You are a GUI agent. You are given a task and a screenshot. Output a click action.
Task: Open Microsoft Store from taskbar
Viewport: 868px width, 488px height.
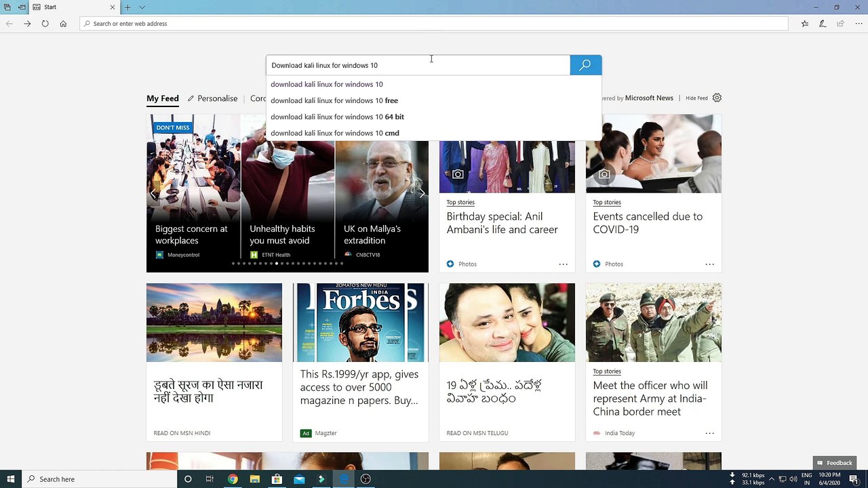point(277,479)
